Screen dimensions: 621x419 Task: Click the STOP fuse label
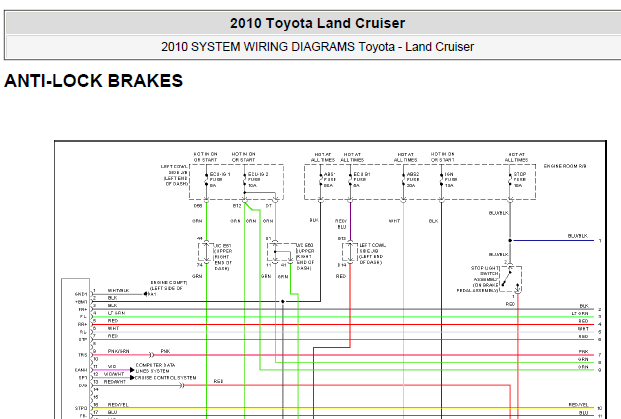(520, 179)
